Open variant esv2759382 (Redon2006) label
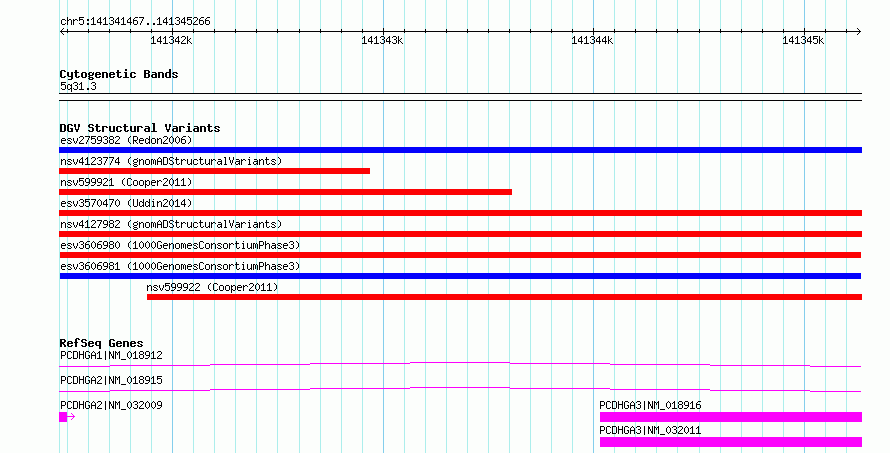Image resolution: width=890 pixels, height=453 pixels. click(x=126, y=140)
